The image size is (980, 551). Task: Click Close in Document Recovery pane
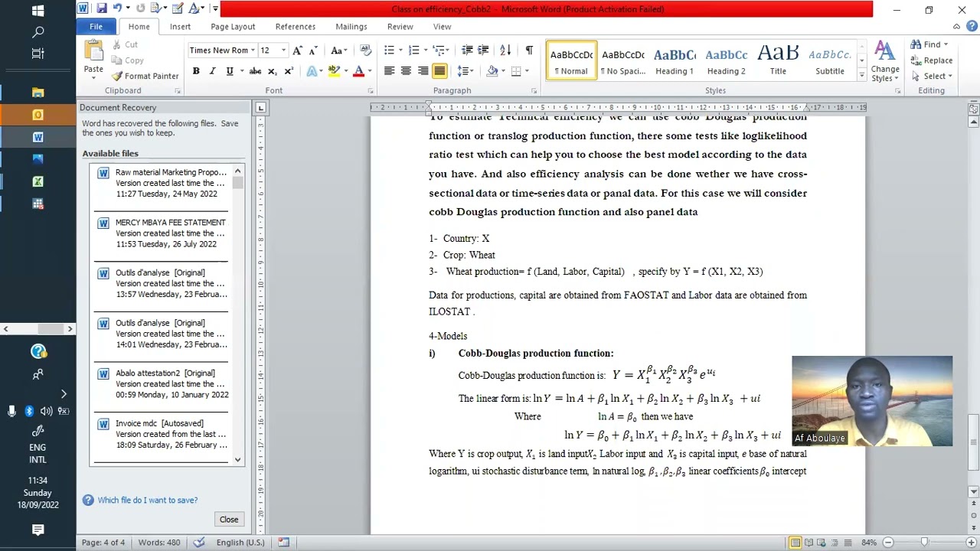pos(229,520)
